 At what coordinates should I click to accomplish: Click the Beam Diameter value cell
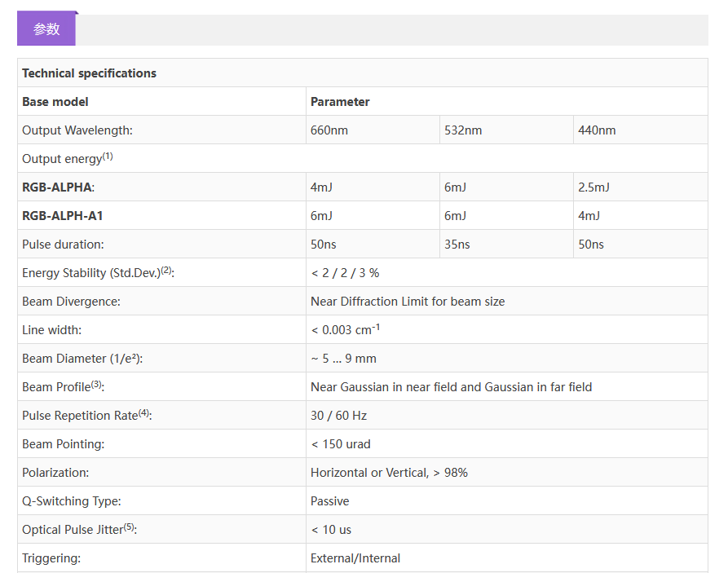click(x=343, y=359)
